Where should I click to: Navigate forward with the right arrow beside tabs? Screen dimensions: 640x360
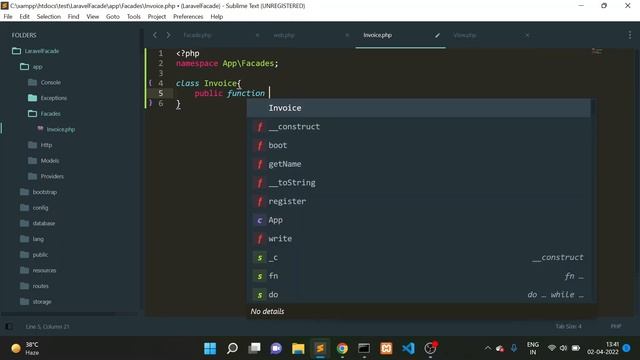tap(168, 35)
